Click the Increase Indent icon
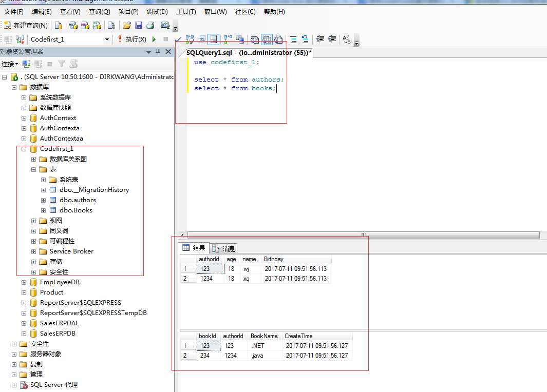The image size is (547, 392). 332,40
